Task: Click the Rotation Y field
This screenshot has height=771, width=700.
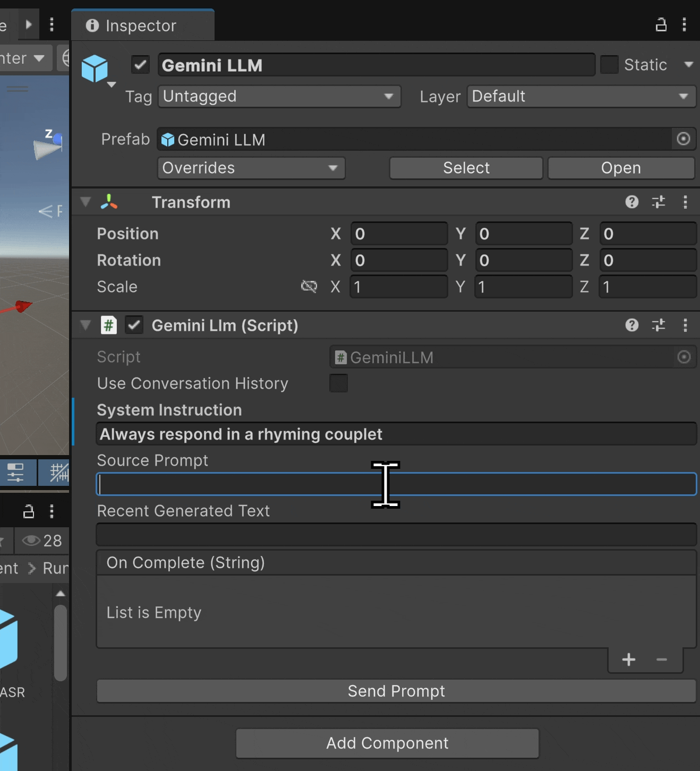Action: point(524,260)
